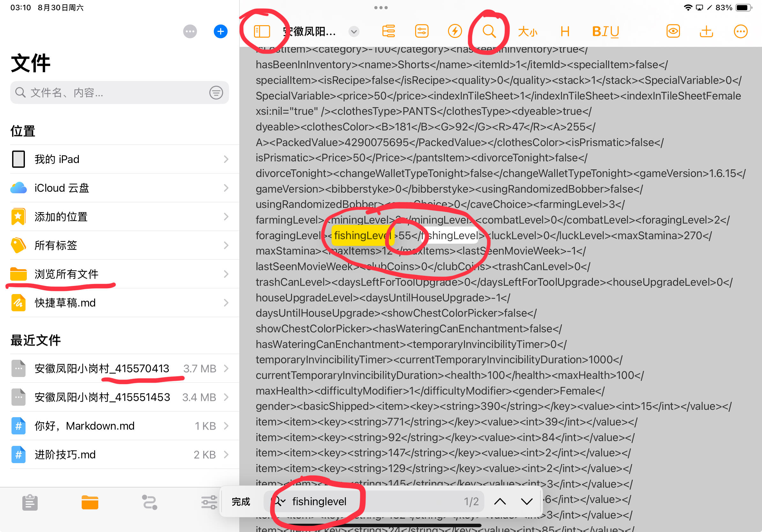
Task: Focus the file name search field
Action: point(119,92)
